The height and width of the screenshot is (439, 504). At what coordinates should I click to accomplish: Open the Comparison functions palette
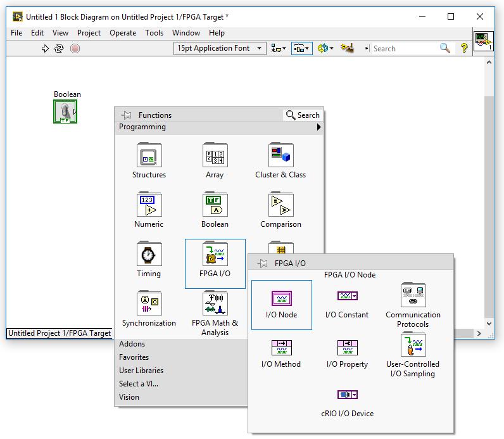point(281,205)
